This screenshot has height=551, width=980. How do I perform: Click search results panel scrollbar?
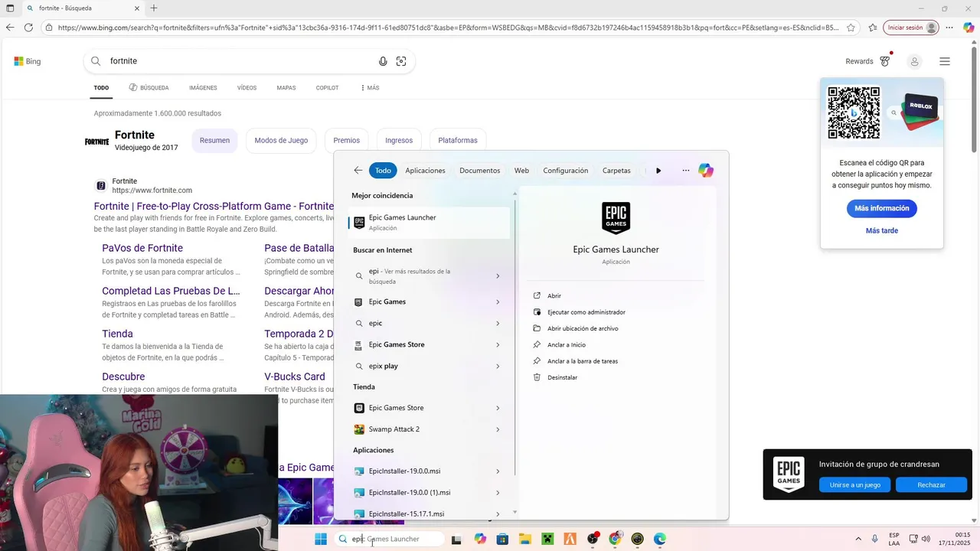(514, 337)
